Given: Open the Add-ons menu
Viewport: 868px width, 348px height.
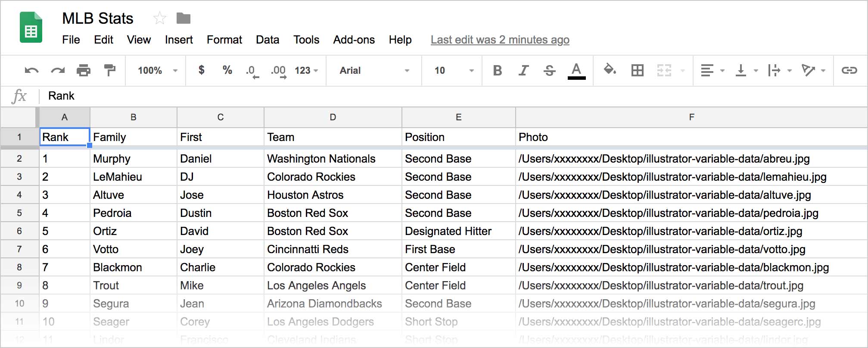Looking at the screenshot, I should click(354, 40).
